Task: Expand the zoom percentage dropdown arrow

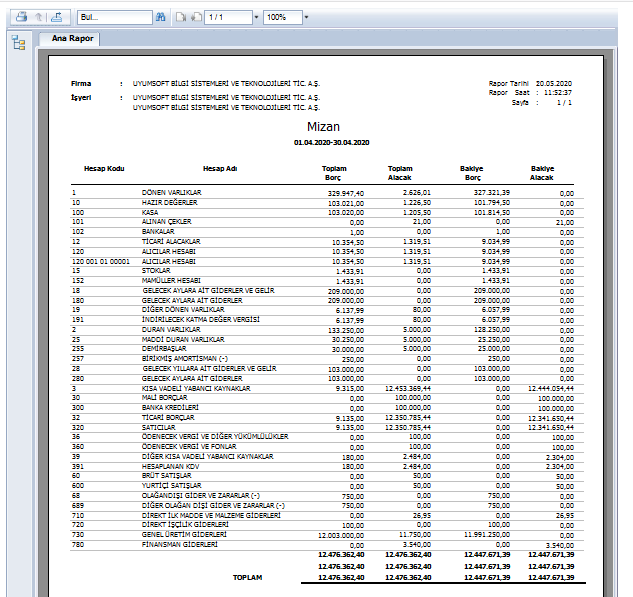Action: (x=306, y=18)
